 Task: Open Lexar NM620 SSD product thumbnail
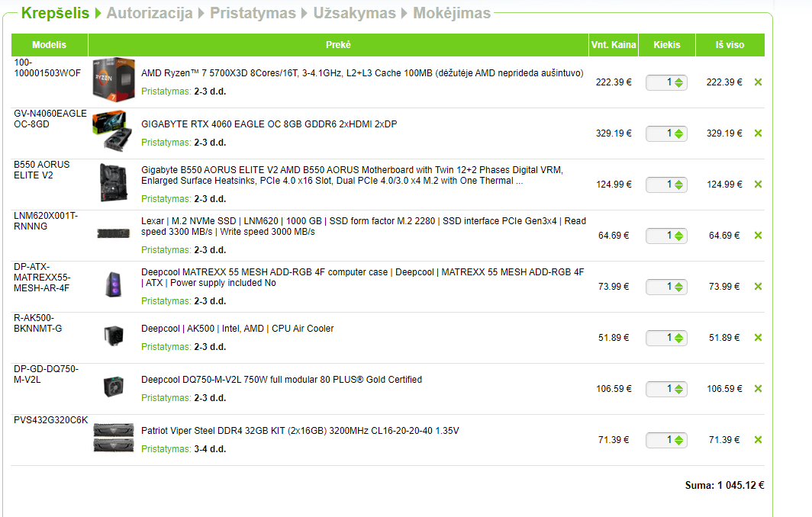tap(114, 234)
